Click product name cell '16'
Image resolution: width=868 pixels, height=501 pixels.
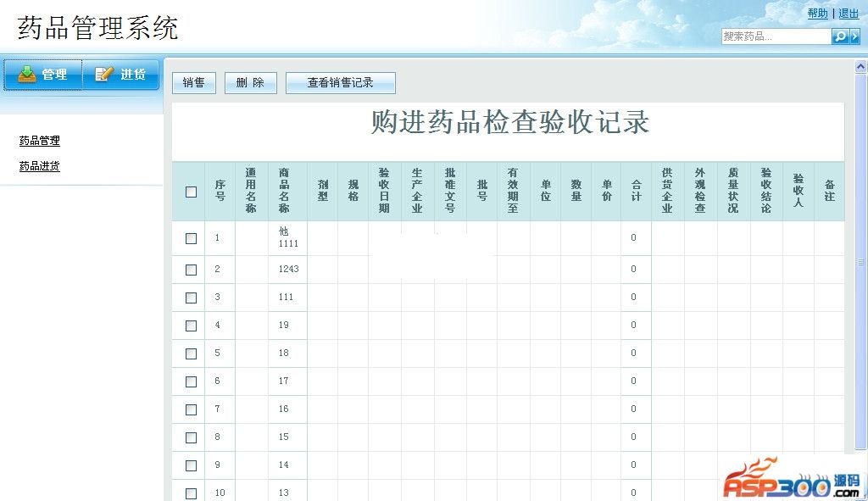pyautogui.click(x=288, y=409)
